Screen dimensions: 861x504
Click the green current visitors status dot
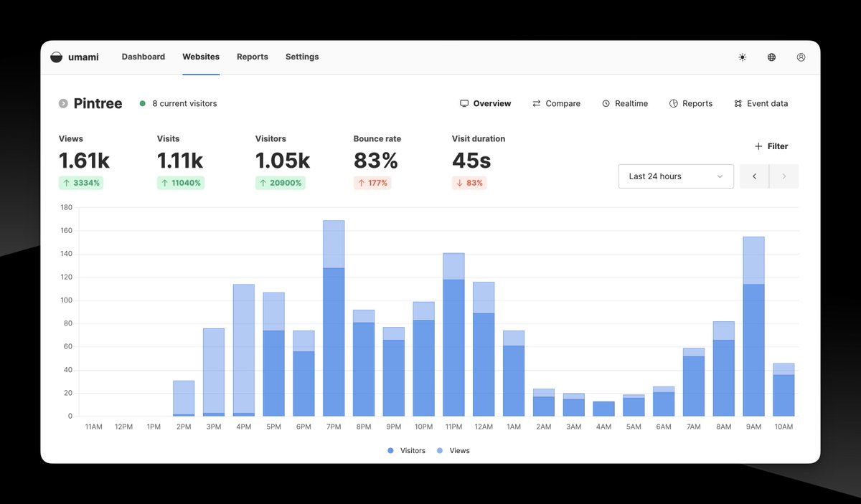(143, 104)
